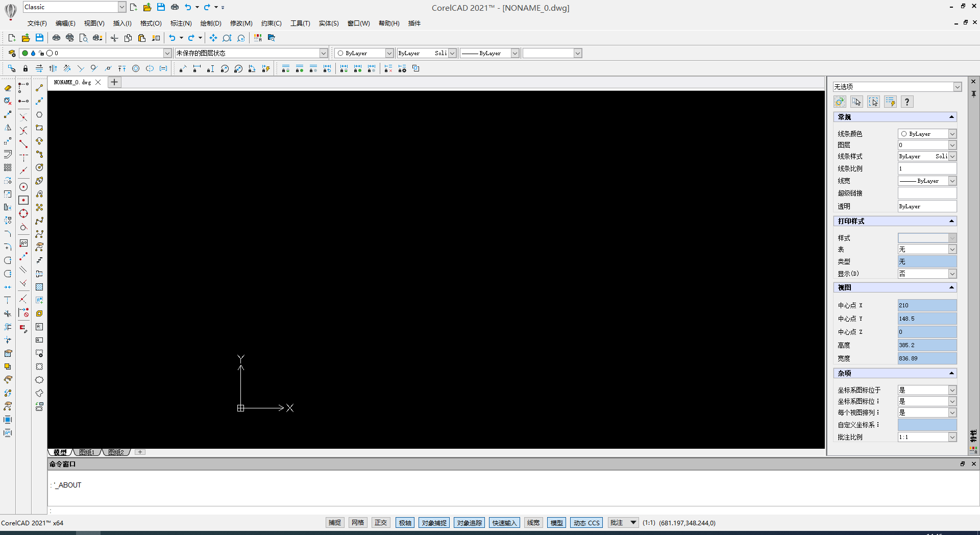The height and width of the screenshot is (535, 980).
Task: Toggle 网格 grid display
Action: click(x=358, y=523)
